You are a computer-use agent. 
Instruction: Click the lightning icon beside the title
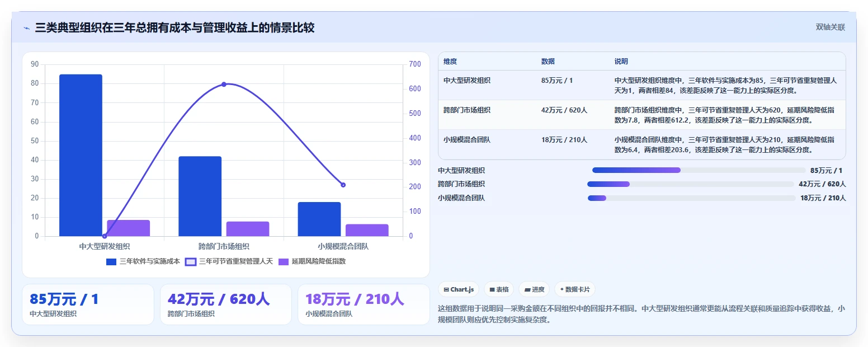pos(26,28)
